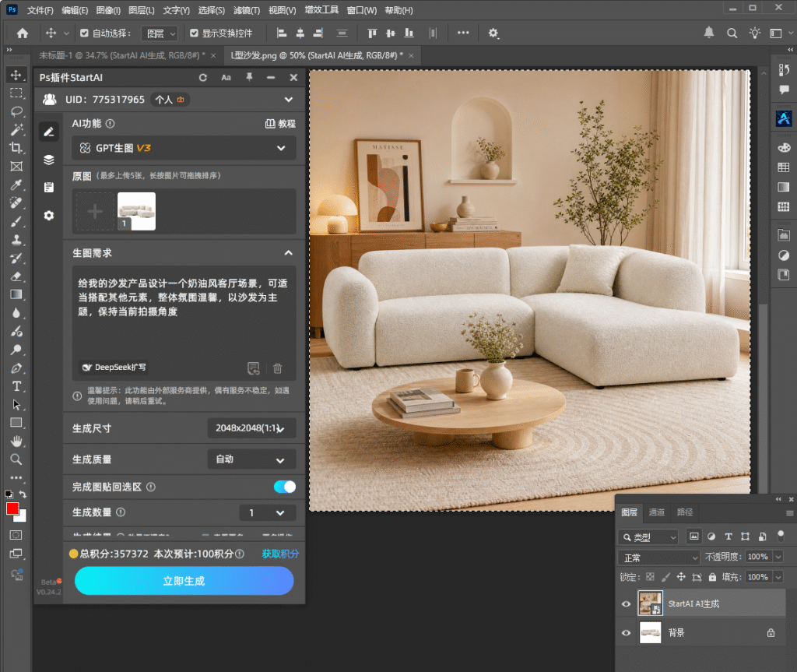Image resolution: width=797 pixels, height=672 pixels.
Task: Open the StartAI plugin icon in right dock
Action: pos(784,118)
